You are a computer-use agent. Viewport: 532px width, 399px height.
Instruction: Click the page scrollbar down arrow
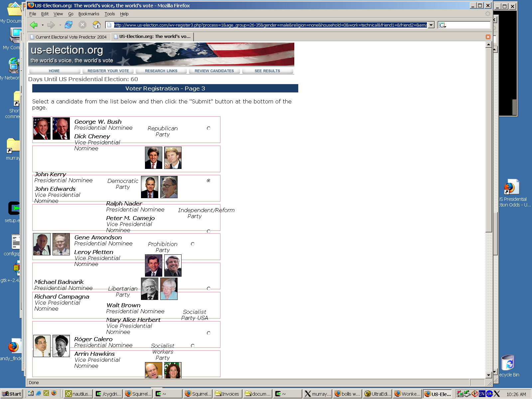coord(488,375)
